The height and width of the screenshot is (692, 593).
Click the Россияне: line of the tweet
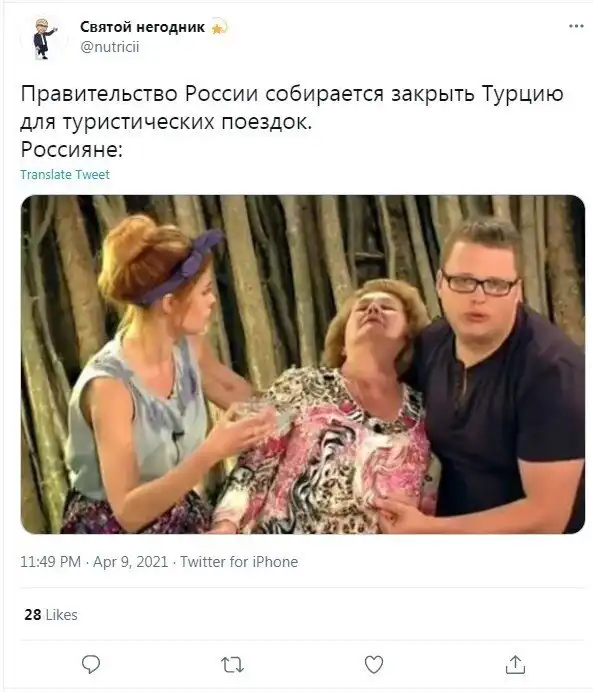click(71, 150)
